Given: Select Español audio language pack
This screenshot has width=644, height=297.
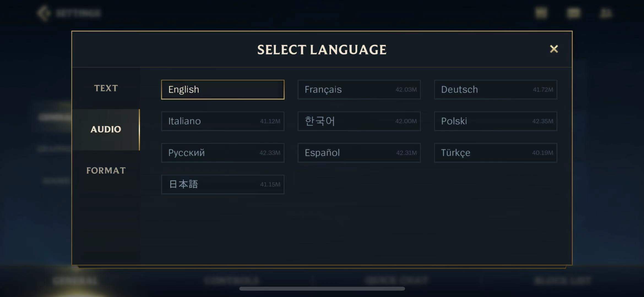Looking at the screenshot, I should point(359,153).
